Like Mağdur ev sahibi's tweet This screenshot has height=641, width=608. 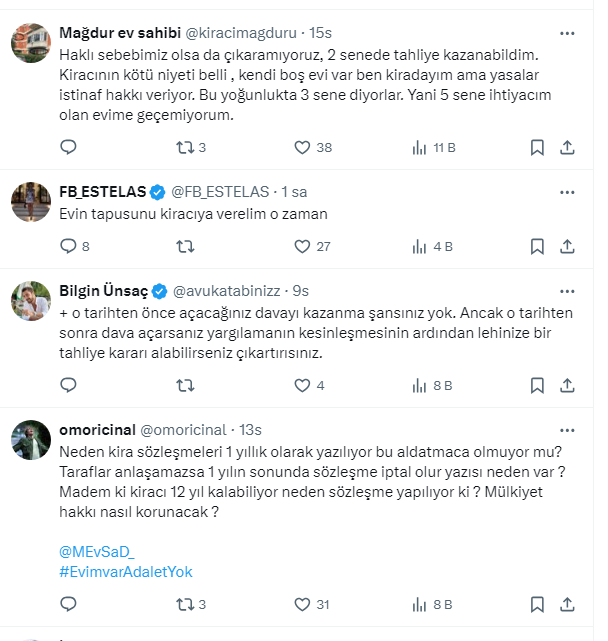302,148
